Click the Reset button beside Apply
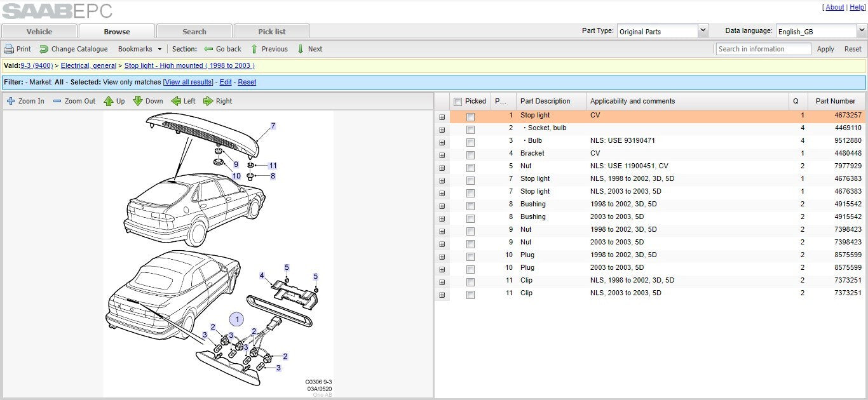868x400 pixels. point(853,49)
